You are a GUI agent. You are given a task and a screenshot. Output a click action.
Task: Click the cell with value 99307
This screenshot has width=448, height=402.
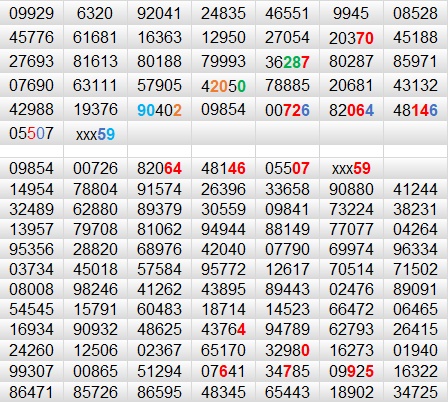pyautogui.click(x=32, y=371)
